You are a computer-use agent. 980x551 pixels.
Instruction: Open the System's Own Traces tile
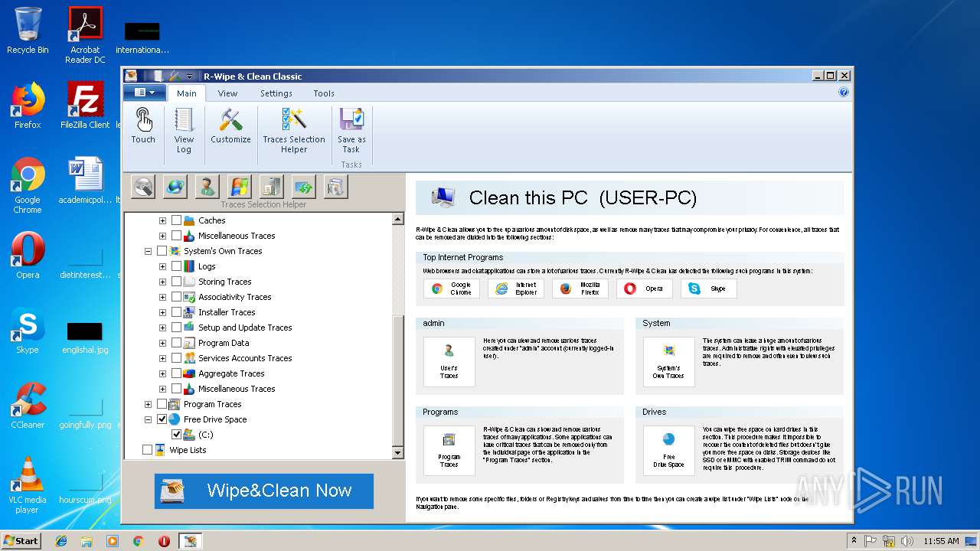tap(668, 361)
